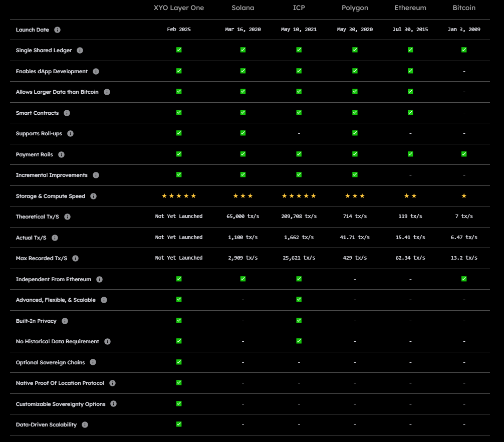Viewport: 504px width, 442px height.
Task: Click the Ethereum column header
Action: coord(410,8)
